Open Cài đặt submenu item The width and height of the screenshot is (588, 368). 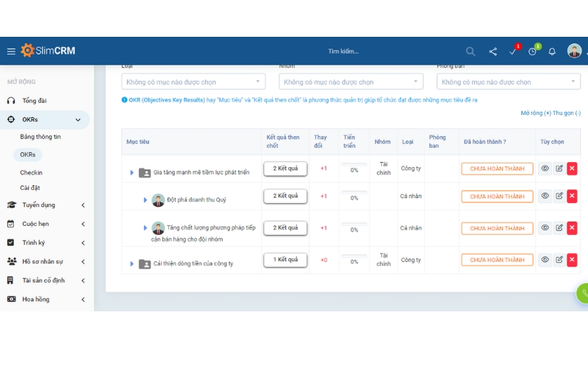tap(30, 188)
